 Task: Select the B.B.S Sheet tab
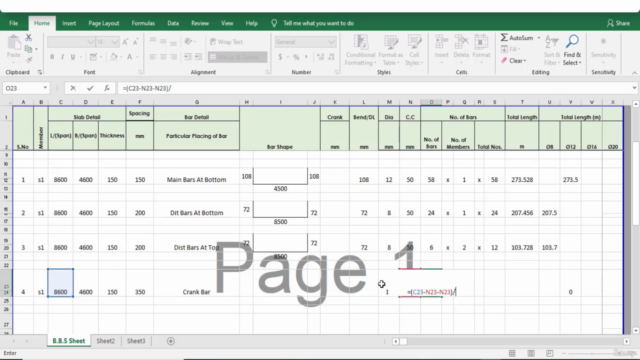(69, 341)
